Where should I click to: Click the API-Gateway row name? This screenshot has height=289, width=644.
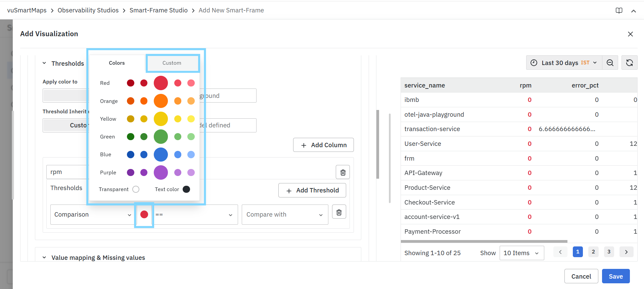coord(423,173)
